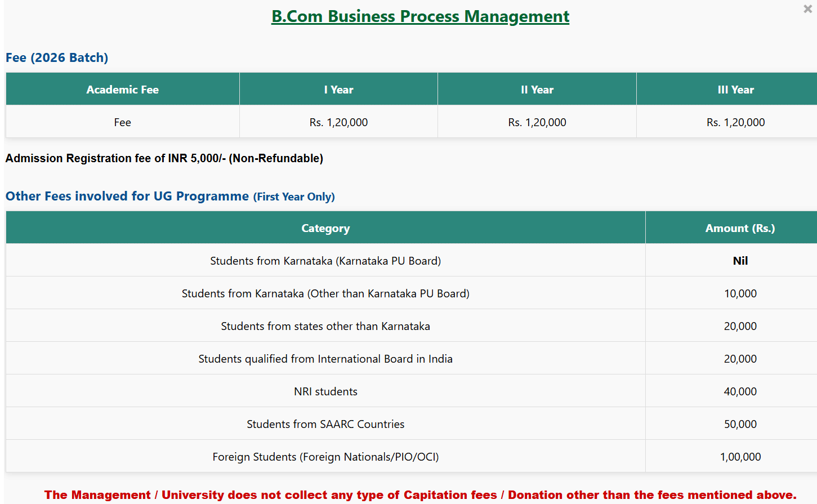Select the I Year fee Rs. 1,20,000 cell
The image size is (817, 504).
tap(338, 122)
